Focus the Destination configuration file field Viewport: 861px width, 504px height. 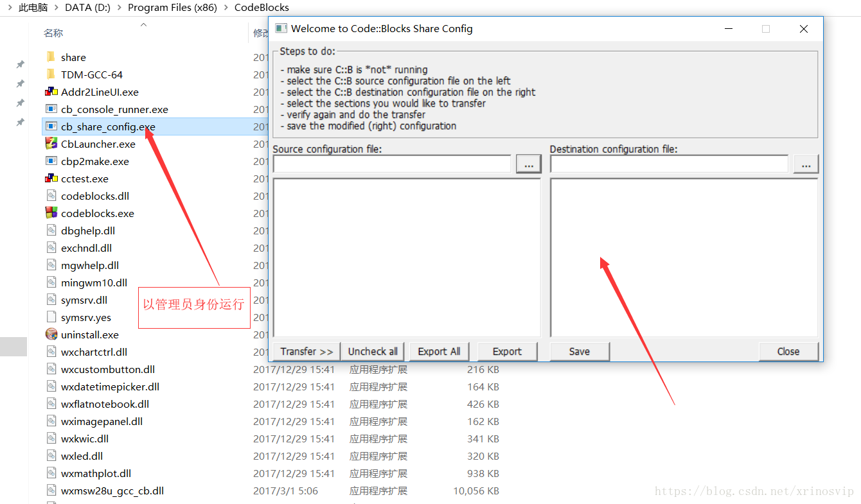[669, 164]
